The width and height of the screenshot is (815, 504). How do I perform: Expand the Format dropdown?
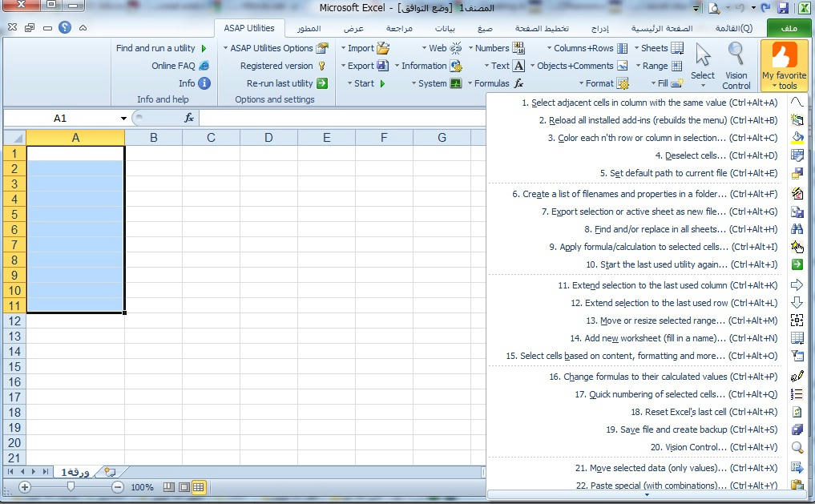tap(604, 83)
